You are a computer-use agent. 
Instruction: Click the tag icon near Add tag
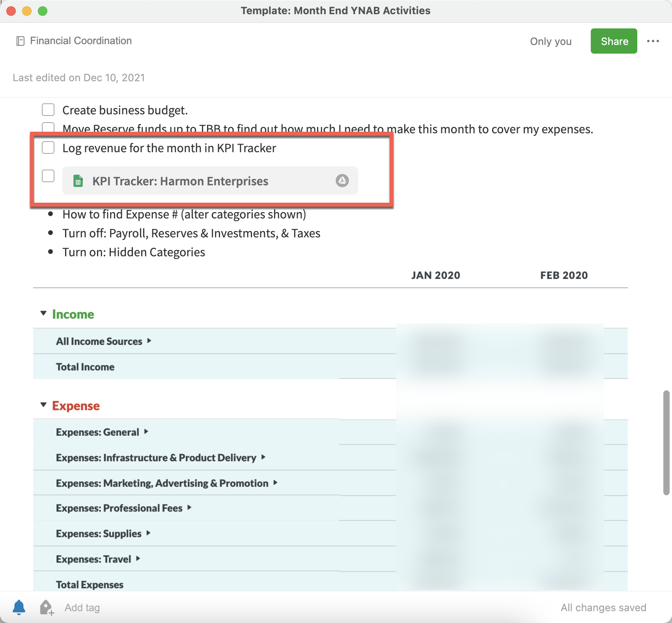46,607
